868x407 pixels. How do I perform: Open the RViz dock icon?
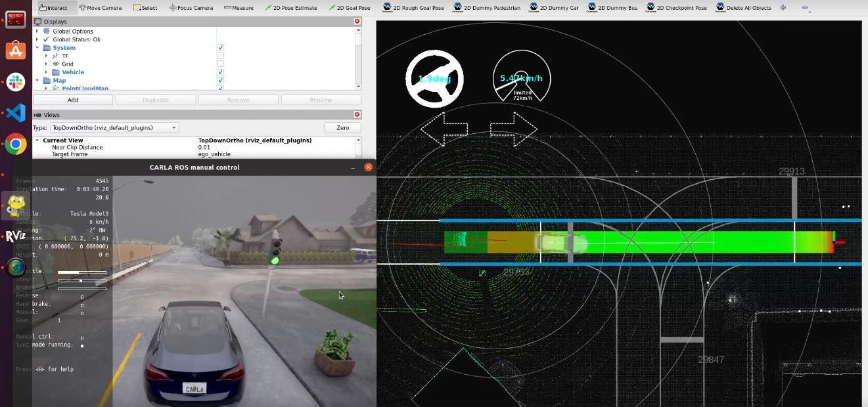pyautogui.click(x=16, y=236)
